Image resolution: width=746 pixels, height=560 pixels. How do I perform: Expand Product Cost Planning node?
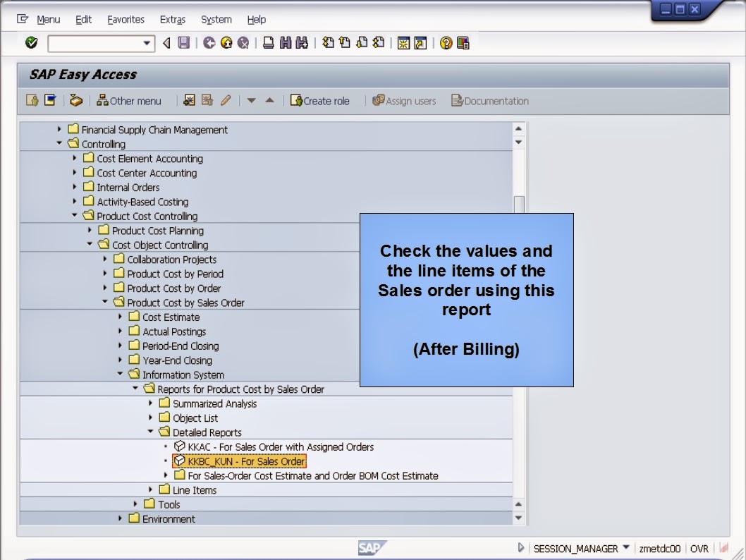tap(90, 230)
